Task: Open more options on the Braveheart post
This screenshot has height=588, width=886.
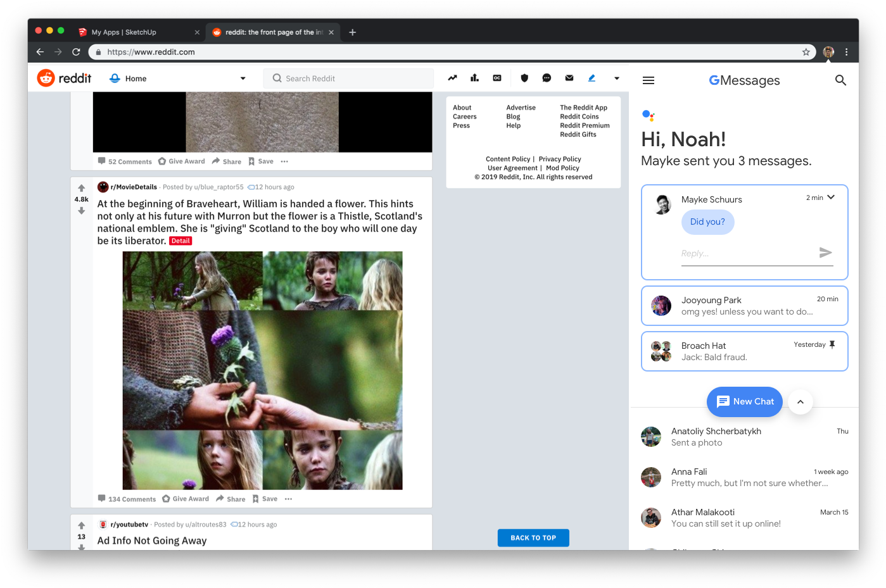Action: click(x=289, y=499)
